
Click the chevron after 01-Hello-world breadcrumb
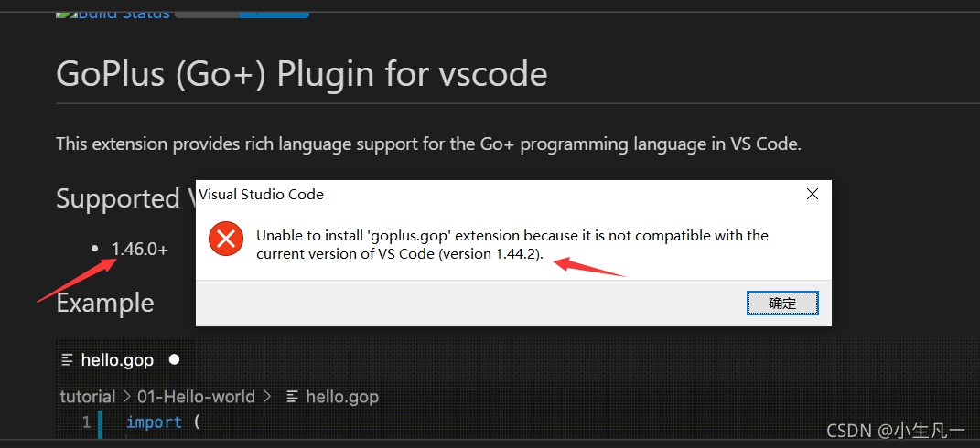266,396
